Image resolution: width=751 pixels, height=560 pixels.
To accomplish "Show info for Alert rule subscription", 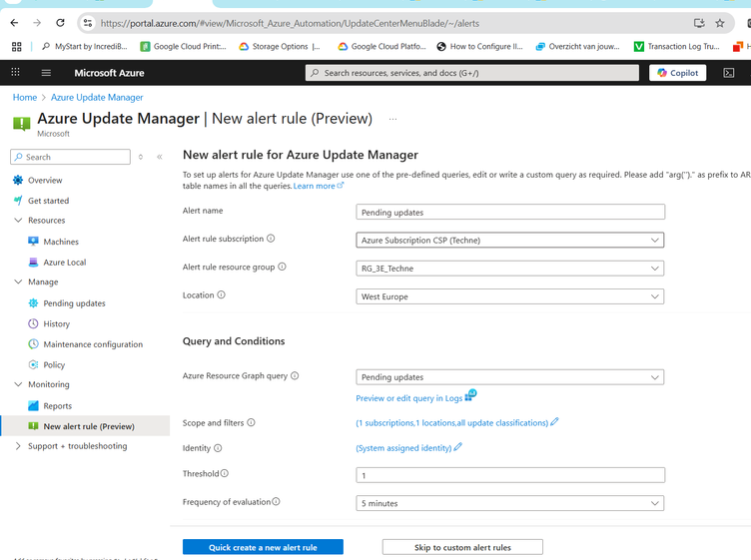I will 271,239.
